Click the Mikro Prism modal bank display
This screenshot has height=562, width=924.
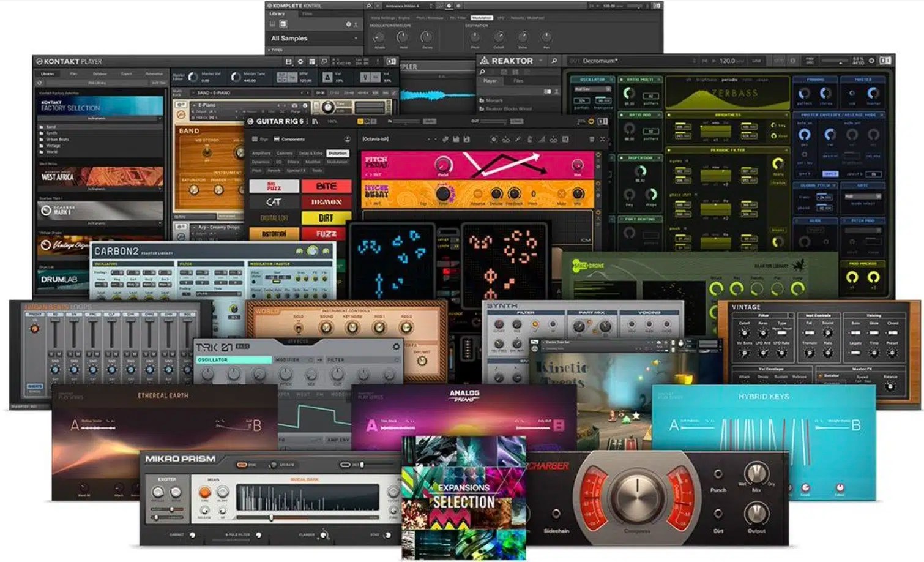307,497
